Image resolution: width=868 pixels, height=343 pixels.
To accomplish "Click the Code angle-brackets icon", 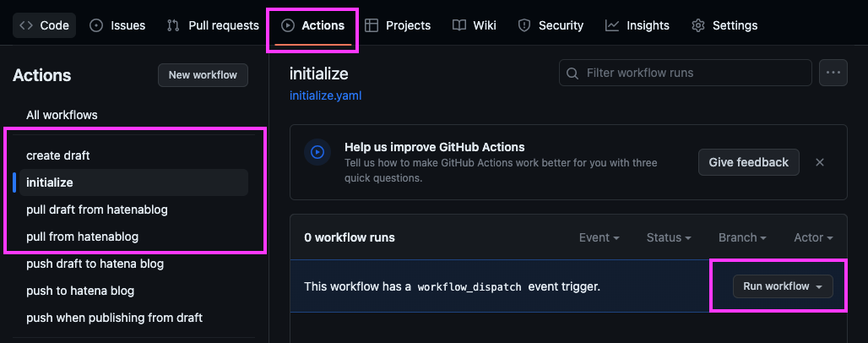I will tap(26, 25).
